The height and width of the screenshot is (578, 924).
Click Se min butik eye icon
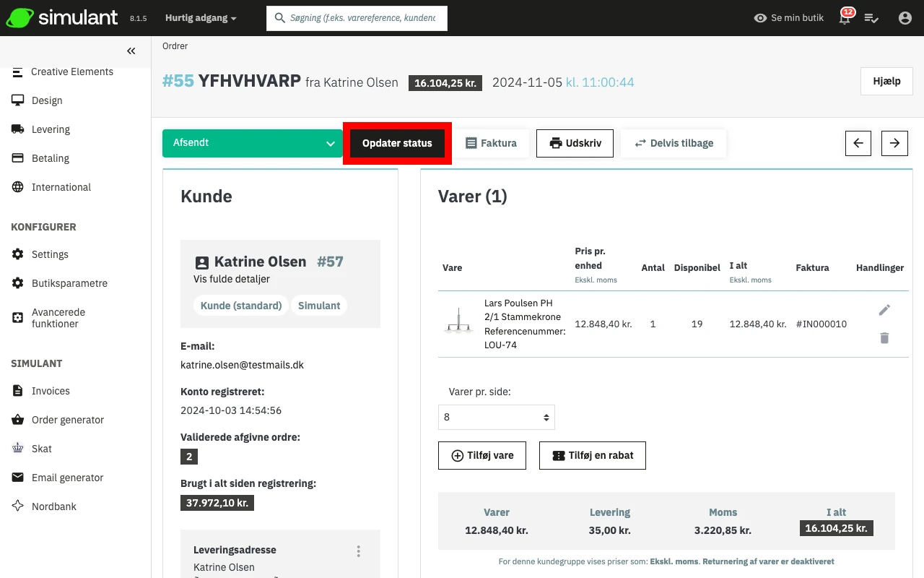click(760, 18)
